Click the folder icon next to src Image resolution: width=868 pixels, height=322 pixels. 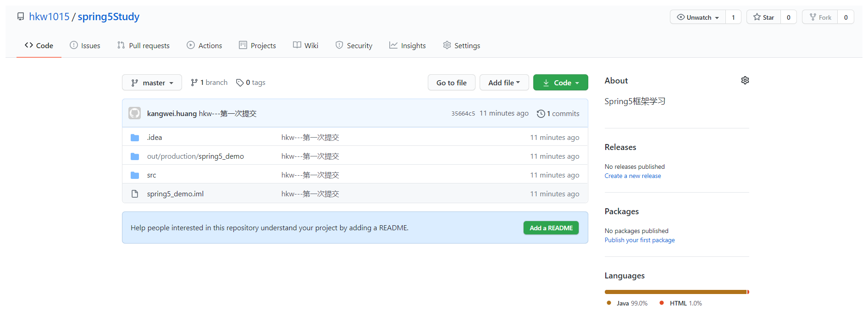[135, 175]
